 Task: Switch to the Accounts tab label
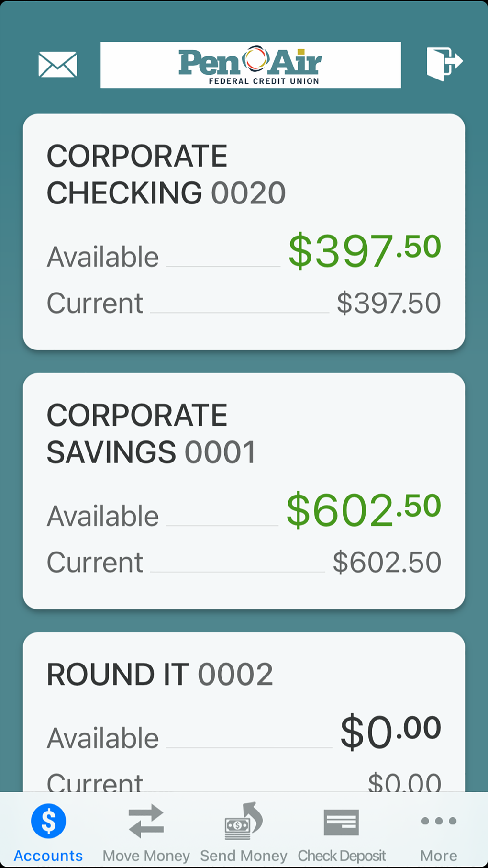point(48,856)
